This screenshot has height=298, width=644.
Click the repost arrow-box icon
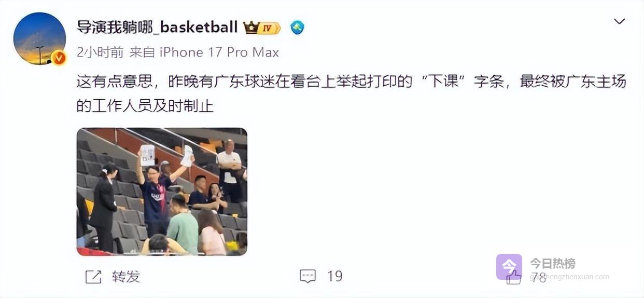pyautogui.click(x=93, y=277)
